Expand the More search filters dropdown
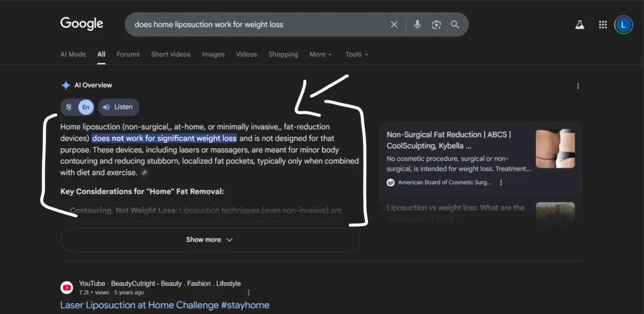 coord(321,55)
